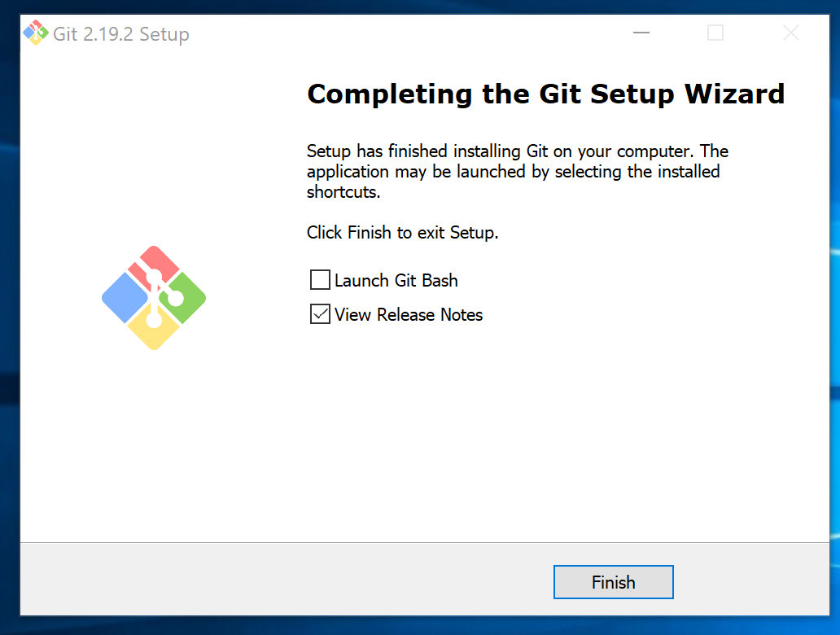Enable the Launch Git Bash checkbox
The image size is (840, 635).
click(320, 280)
